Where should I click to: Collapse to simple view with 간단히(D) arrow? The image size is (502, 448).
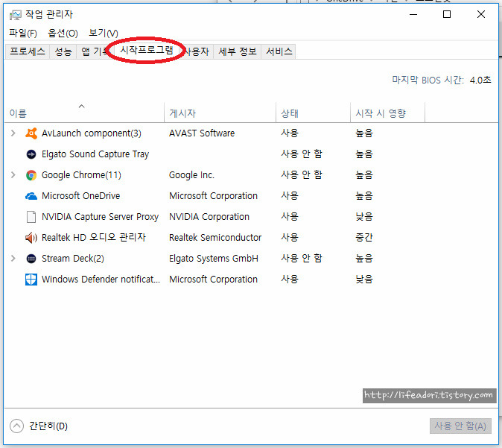(x=16, y=426)
